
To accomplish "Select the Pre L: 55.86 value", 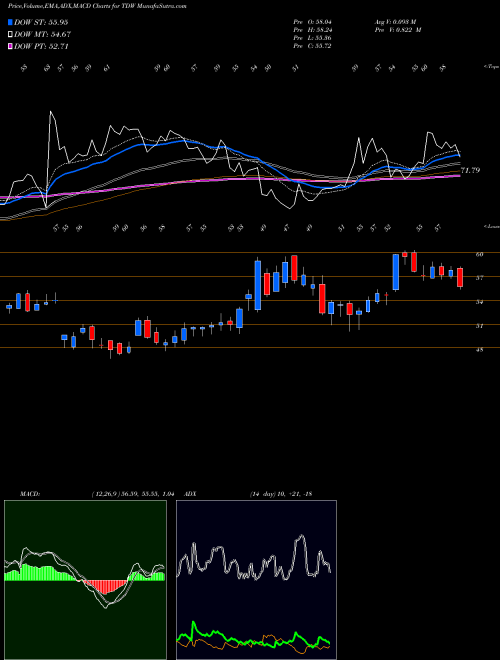I will pyautogui.click(x=312, y=38).
